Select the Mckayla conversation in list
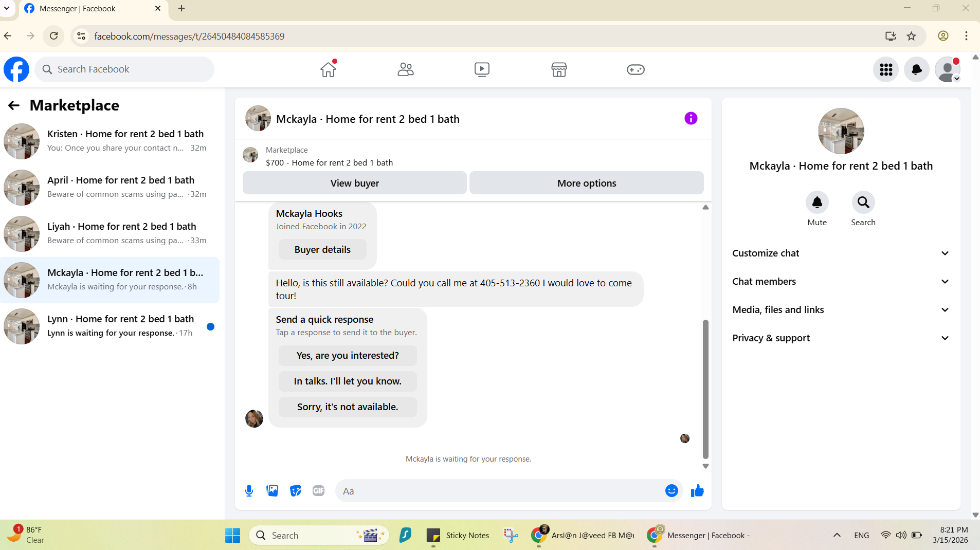980x550 pixels. 110,280
